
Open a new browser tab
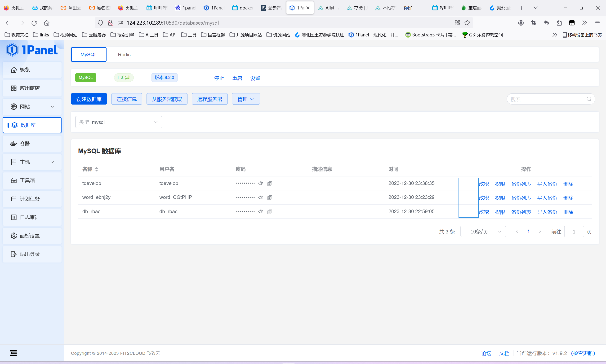coord(521,8)
